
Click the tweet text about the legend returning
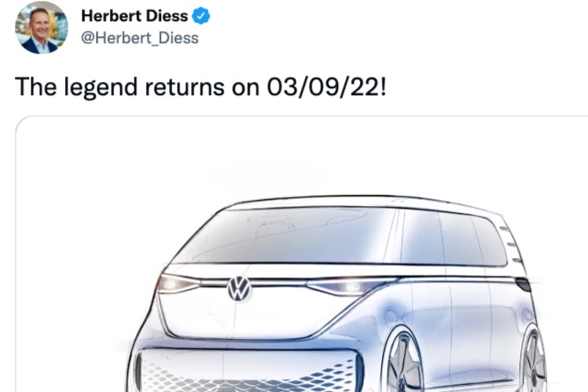point(202,87)
